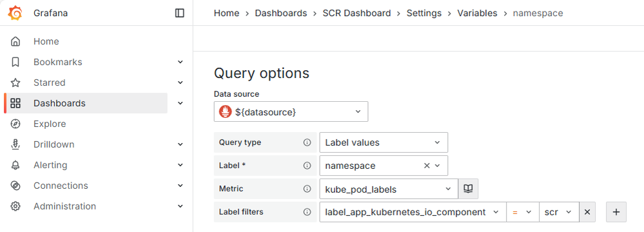Open Dashboards in the sidebar

point(59,103)
